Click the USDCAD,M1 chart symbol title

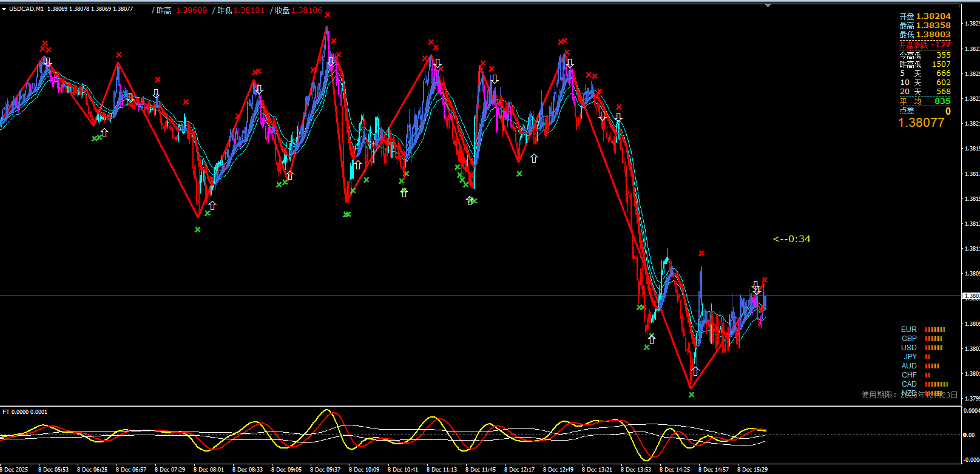26,9
